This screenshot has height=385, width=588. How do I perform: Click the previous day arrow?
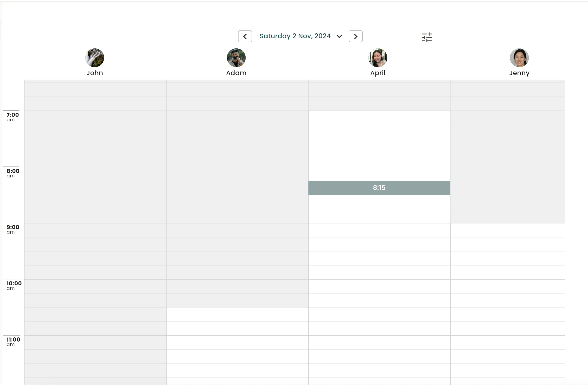tap(245, 36)
